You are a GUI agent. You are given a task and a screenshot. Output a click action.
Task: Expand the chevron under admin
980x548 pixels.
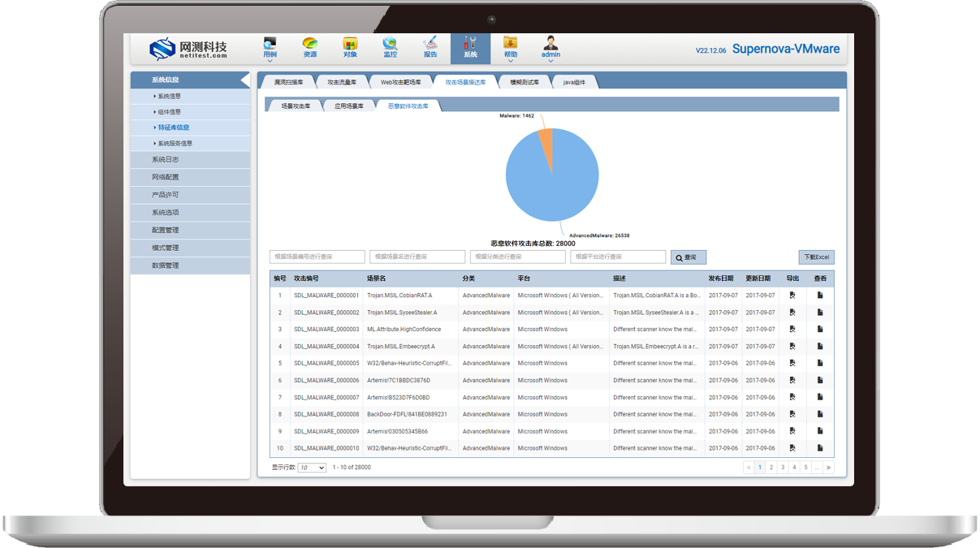pyautogui.click(x=550, y=61)
